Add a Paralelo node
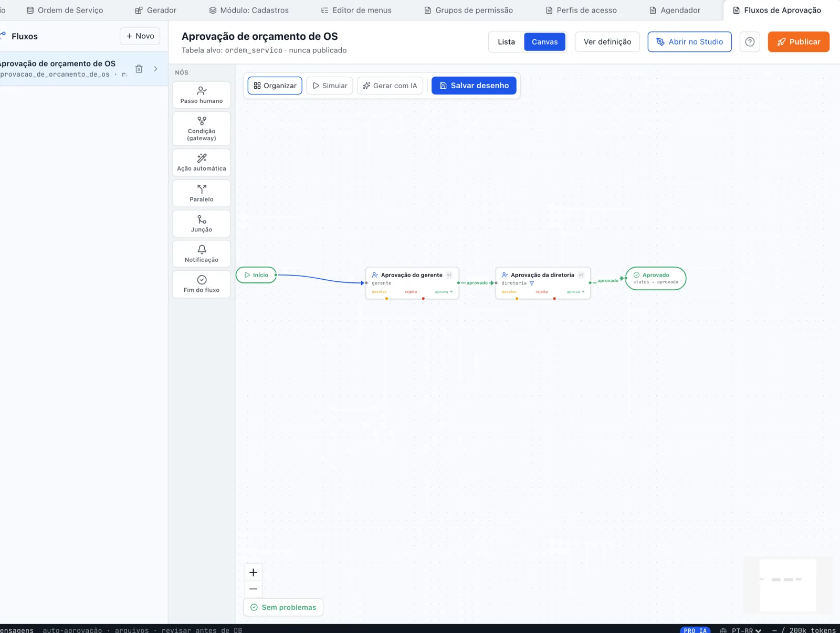840x633 pixels. [x=202, y=193]
